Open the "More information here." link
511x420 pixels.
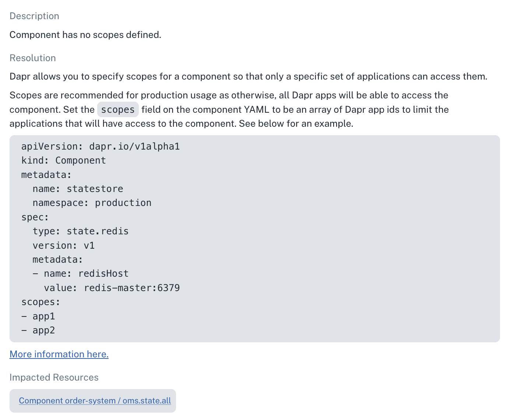point(59,354)
